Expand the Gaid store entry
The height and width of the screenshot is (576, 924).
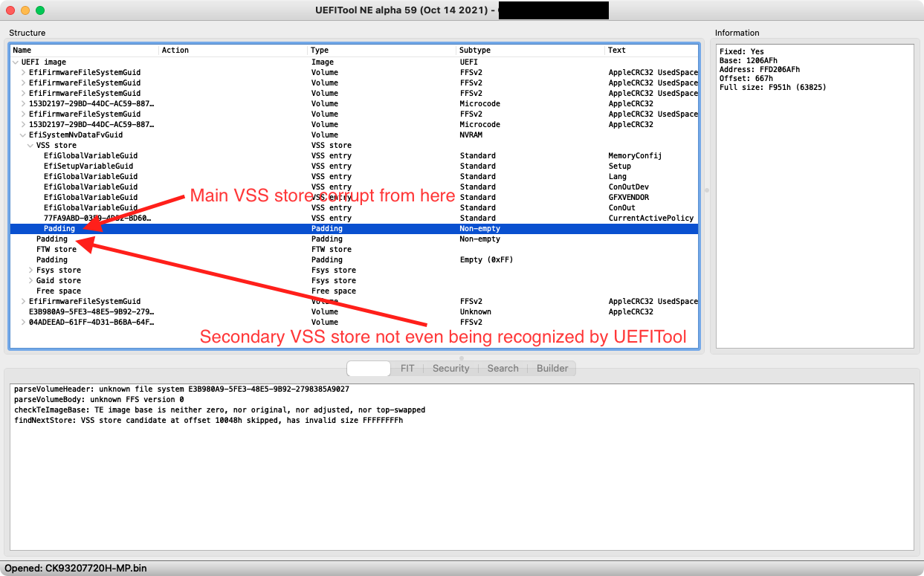(x=30, y=281)
